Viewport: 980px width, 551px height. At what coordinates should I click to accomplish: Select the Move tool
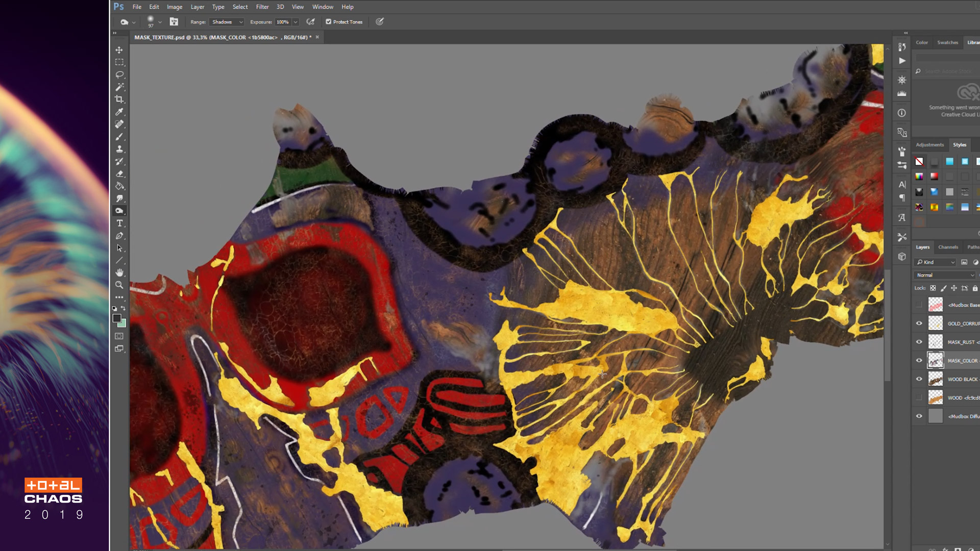click(119, 50)
